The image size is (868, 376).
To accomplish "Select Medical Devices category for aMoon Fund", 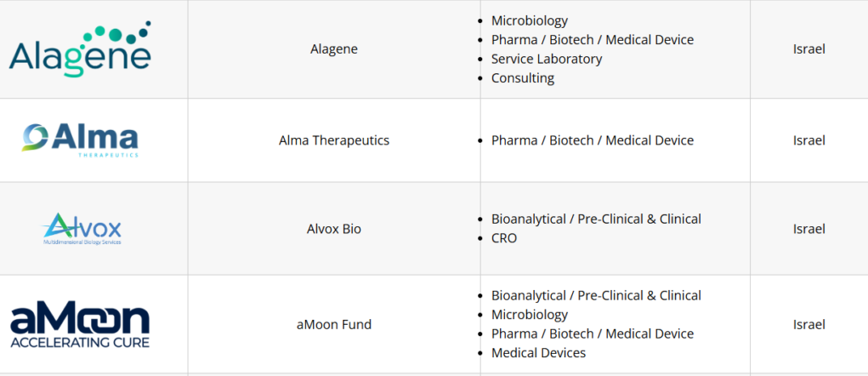I will 538,353.
